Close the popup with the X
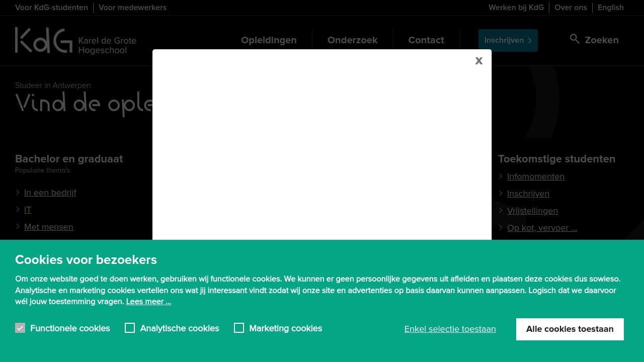 pos(478,60)
